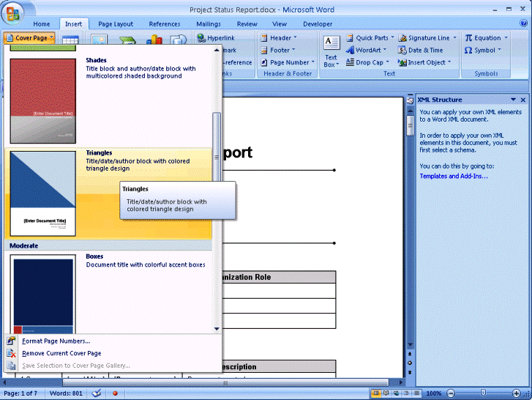Open the Developer ribbon tab
The width and height of the screenshot is (532, 400).
[x=318, y=24]
